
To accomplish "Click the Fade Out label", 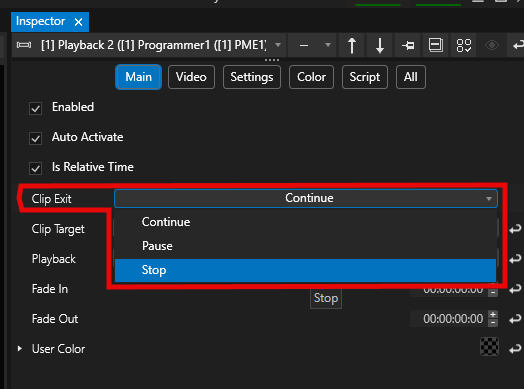I will point(55,319).
